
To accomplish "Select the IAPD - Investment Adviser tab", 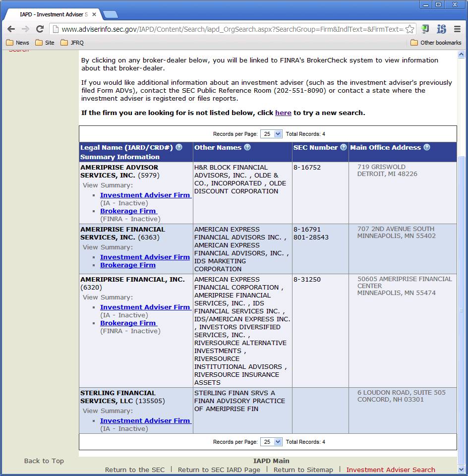I will point(54,14).
